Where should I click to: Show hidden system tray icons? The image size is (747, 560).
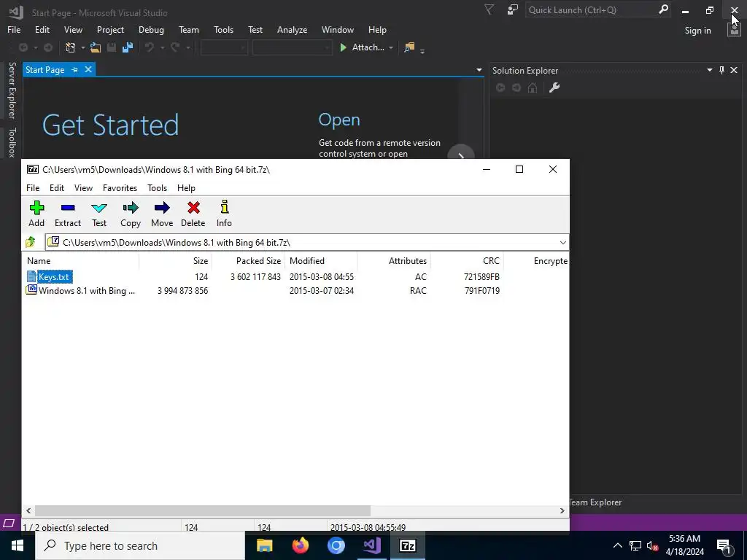point(617,545)
